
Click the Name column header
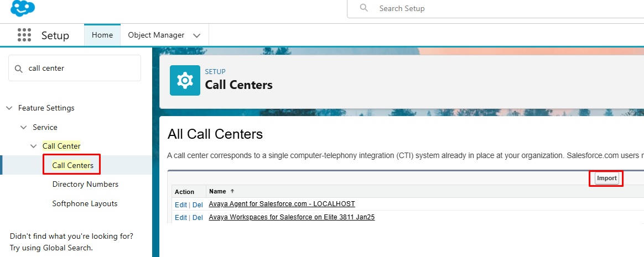pyautogui.click(x=217, y=191)
